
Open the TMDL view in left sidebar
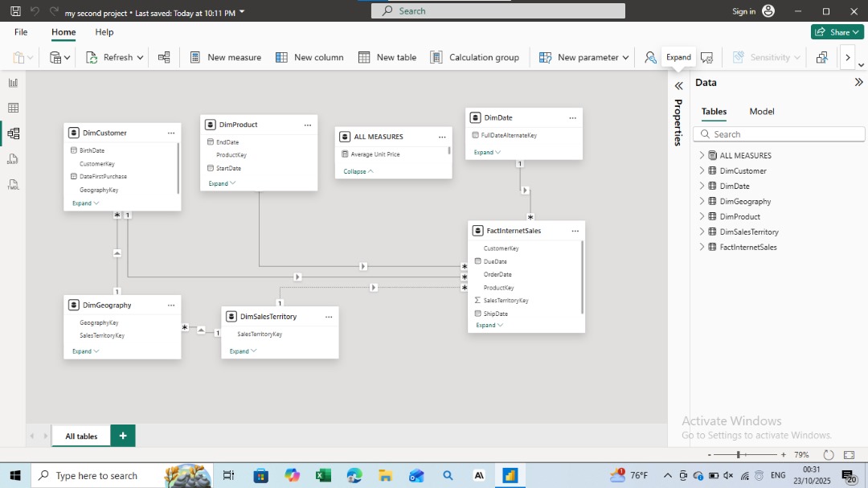point(14,184)
